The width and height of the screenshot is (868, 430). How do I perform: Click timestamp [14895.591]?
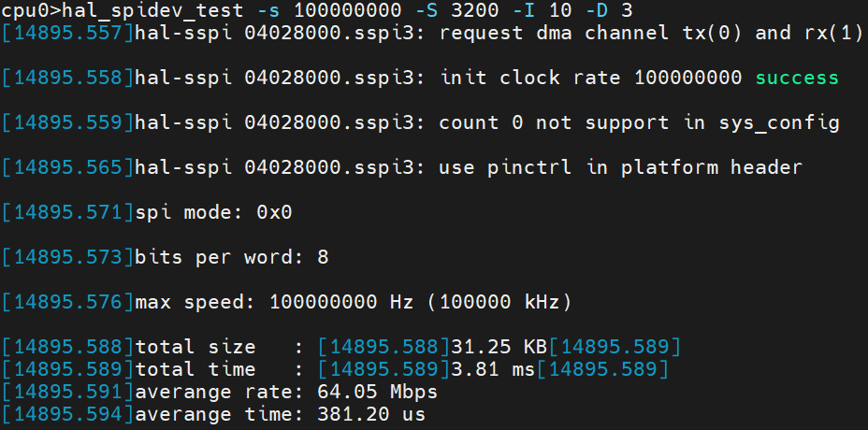click(x=68, y=393)
